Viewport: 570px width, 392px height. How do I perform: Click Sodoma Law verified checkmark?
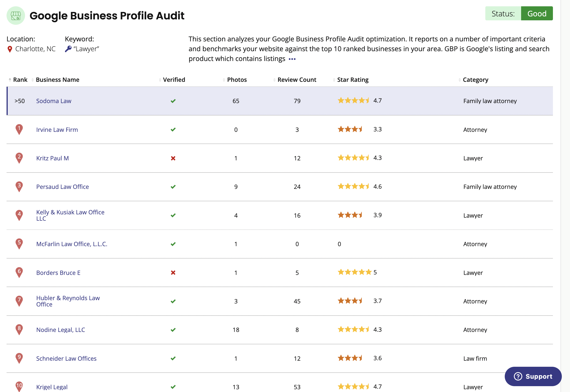pos(173,101)
